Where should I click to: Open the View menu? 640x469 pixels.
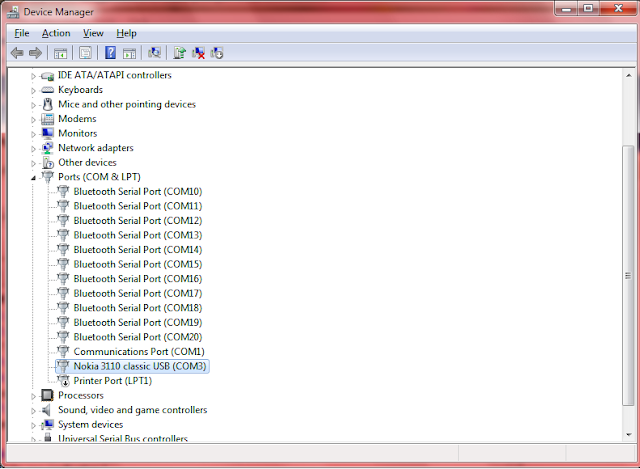93,33
